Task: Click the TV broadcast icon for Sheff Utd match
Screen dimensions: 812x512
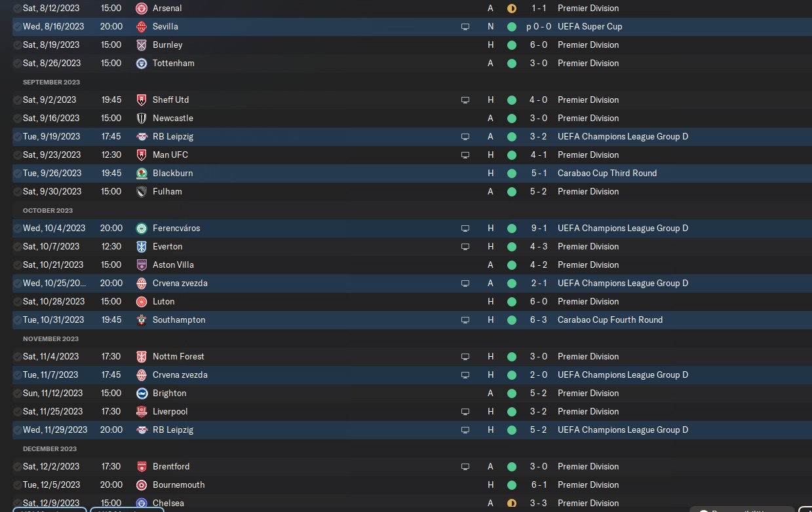Action: [465, 100]
